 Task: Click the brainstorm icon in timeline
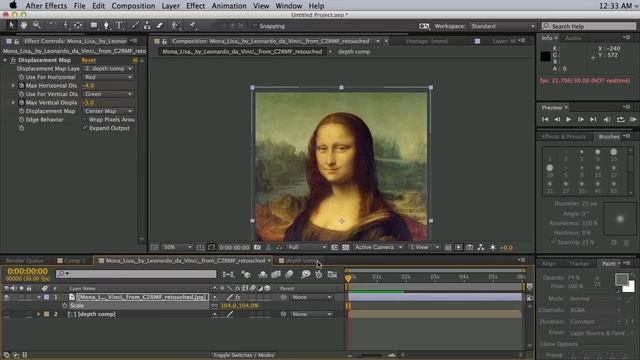click(305, 274)
